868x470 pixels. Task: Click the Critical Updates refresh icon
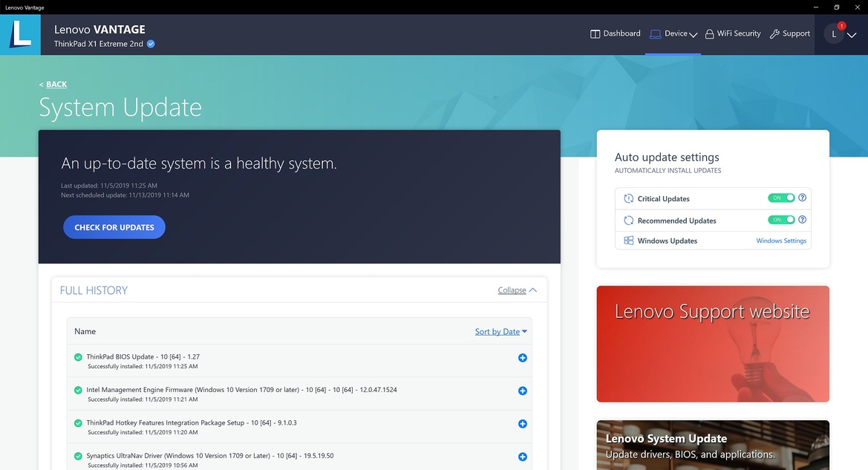628,199
